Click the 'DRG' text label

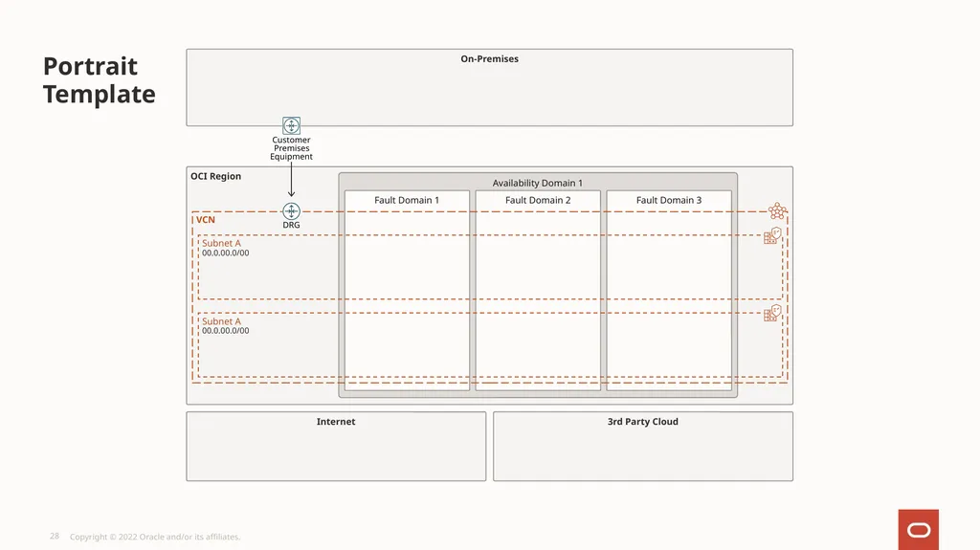tap(291, 225)
